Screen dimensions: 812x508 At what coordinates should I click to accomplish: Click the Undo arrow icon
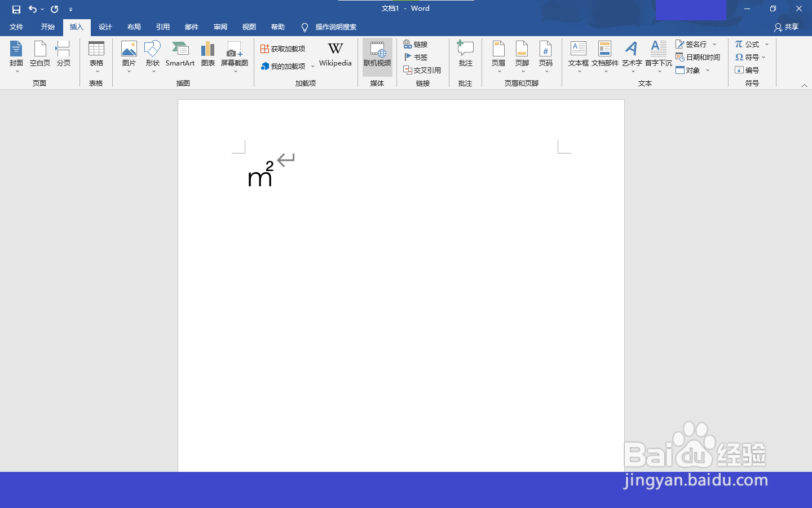(33, 9)
